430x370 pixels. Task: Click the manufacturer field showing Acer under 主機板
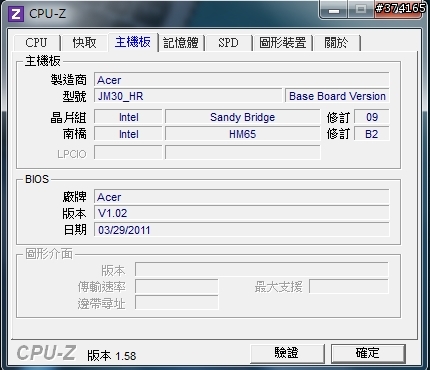(242, 80)
